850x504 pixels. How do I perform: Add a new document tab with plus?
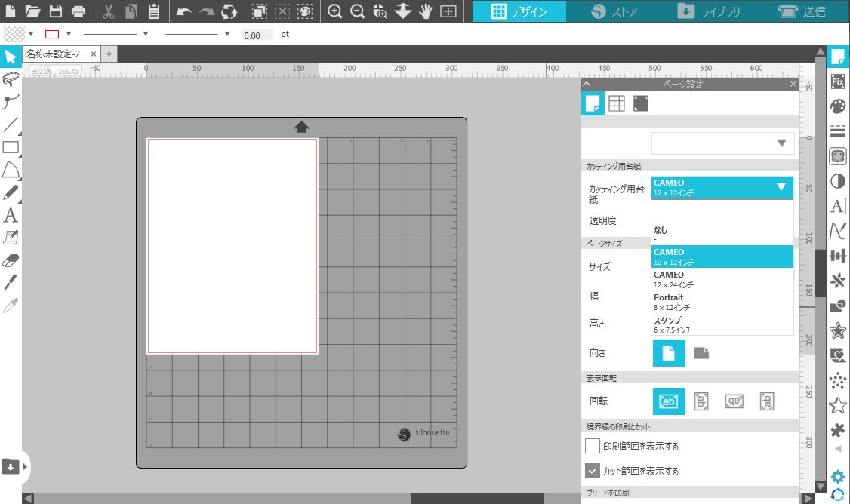click(109, 54)
